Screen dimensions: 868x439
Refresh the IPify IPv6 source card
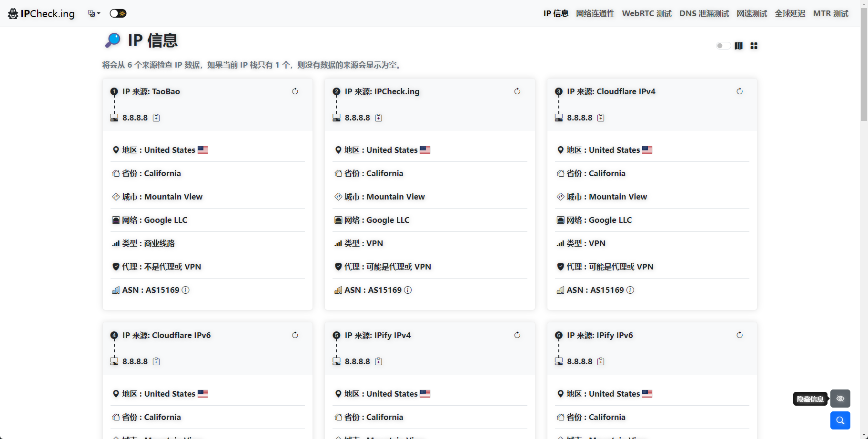click(x=739, y=335)
